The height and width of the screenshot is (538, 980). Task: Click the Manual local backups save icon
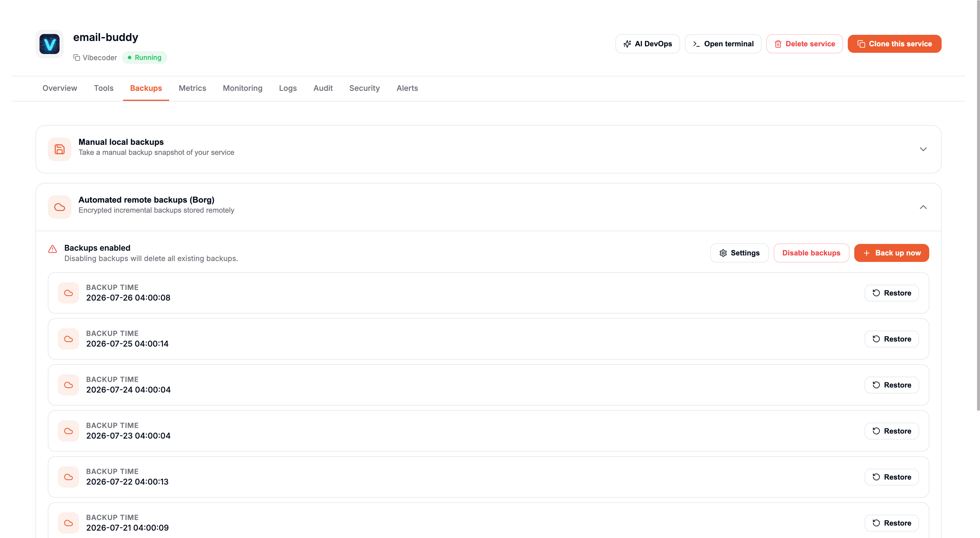60,149
